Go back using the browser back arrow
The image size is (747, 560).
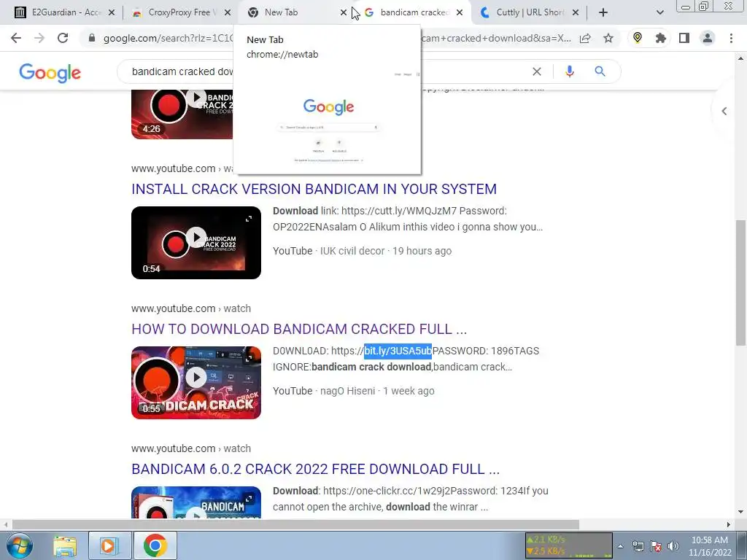point(16,38)
